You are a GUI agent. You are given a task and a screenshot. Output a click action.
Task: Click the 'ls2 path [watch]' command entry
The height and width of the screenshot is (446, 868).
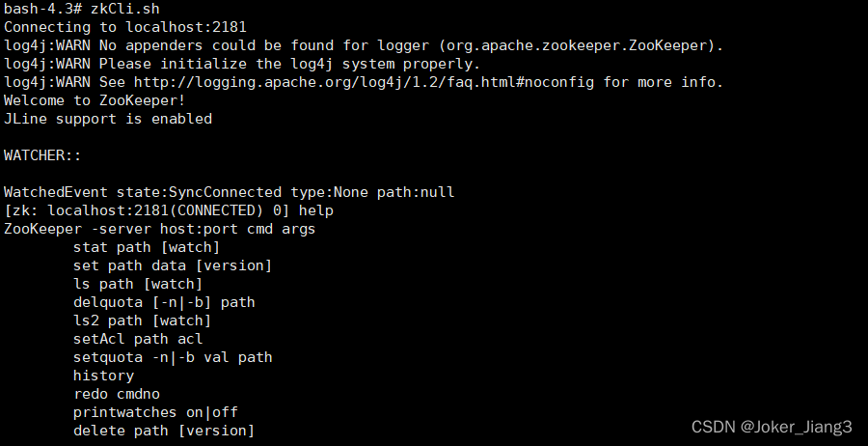coord(142,321)
